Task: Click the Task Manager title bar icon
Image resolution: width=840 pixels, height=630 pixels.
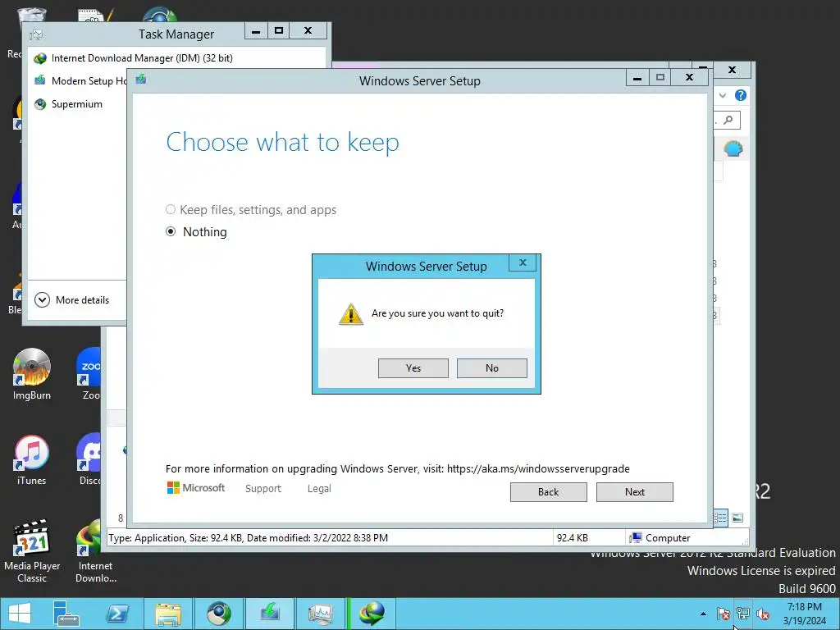Action: pos(36,34)
